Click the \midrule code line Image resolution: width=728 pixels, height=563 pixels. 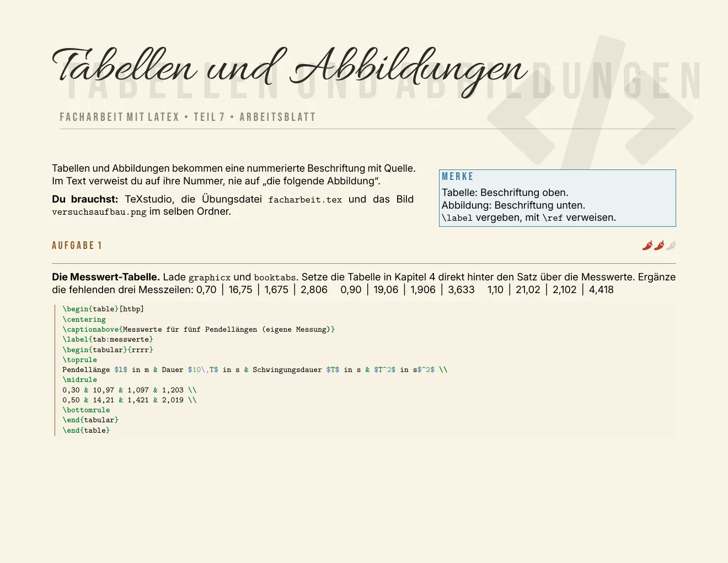point(79,380)
